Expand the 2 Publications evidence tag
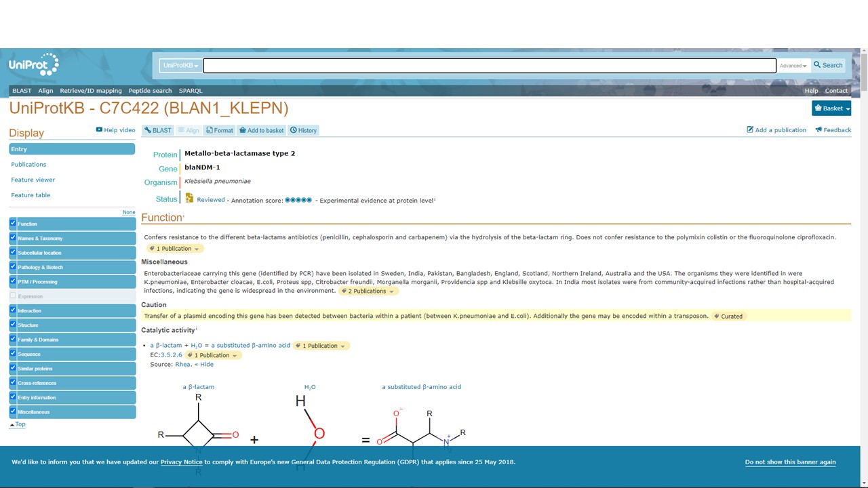The width and height of the screenshot is (868, 488). (369, 291)
